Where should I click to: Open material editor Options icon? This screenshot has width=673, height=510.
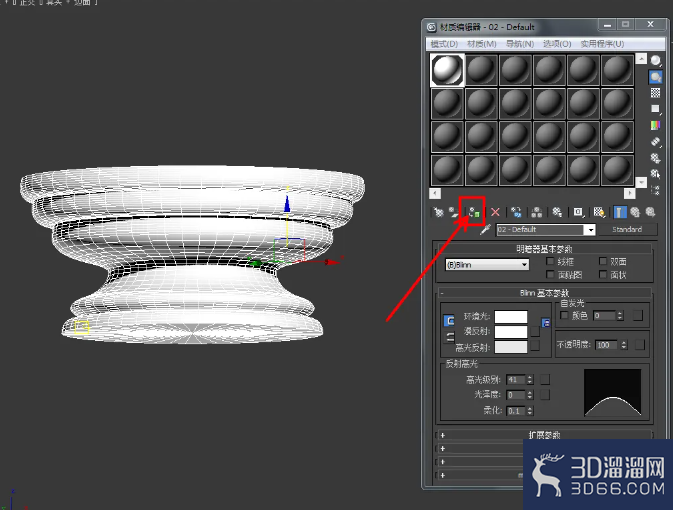tap(655, 158)
